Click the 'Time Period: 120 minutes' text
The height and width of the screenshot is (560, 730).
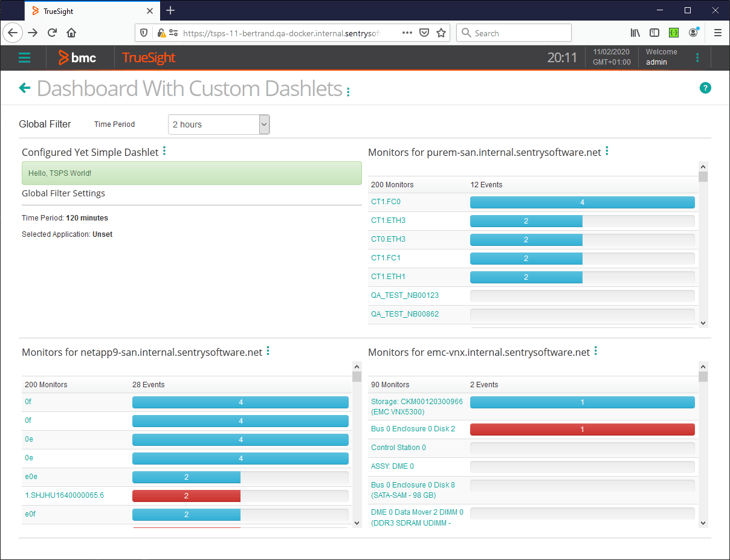click(65, 218)
